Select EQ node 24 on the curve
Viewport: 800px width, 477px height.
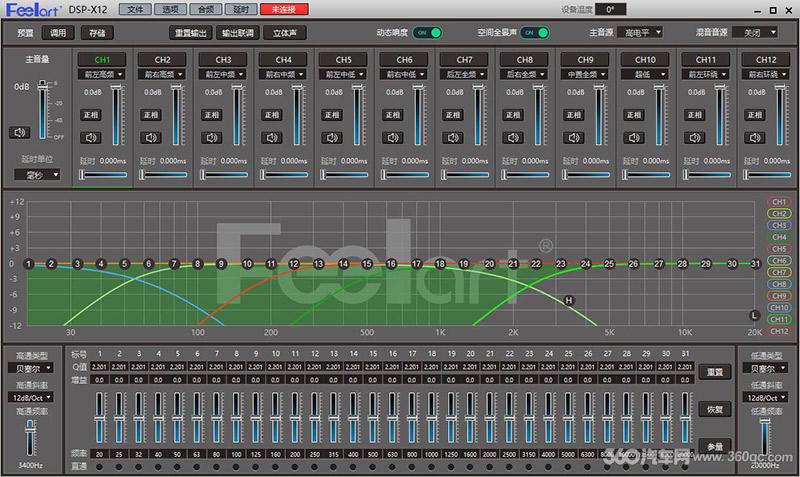pyautogui.click(x=585, y=264)
